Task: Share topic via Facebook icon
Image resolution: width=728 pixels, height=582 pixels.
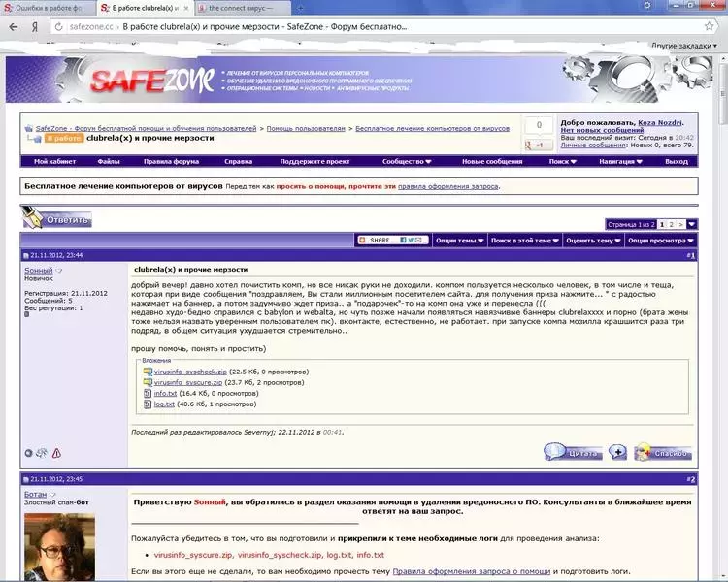Action: click(x=403, y=240)
